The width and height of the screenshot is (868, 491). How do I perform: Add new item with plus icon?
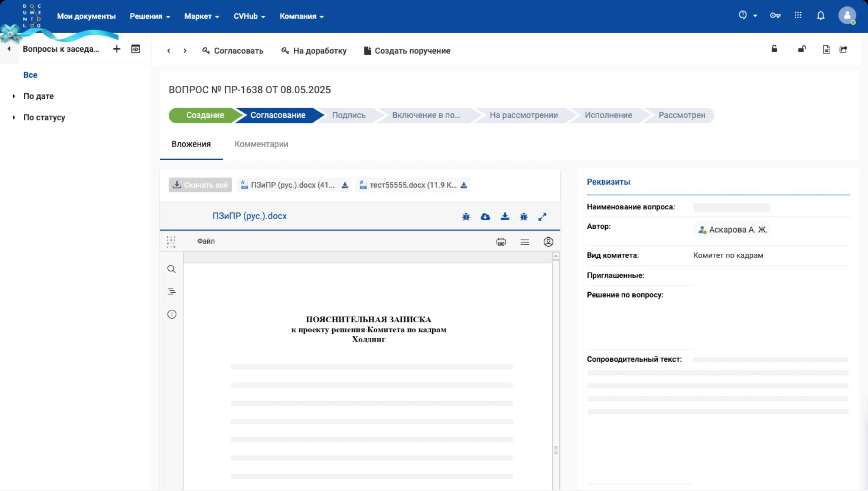pyautogui.click(x=117, y=49)
